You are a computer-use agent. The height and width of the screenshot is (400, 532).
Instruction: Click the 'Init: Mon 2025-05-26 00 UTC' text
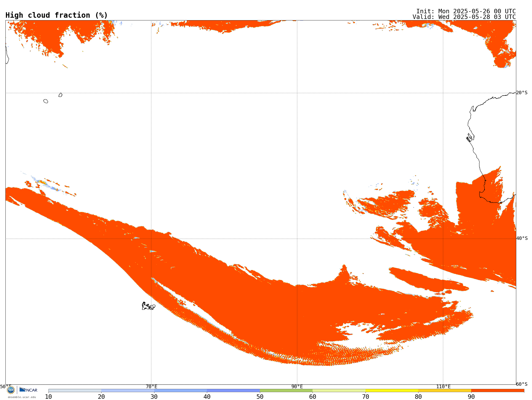pos(466,11)
